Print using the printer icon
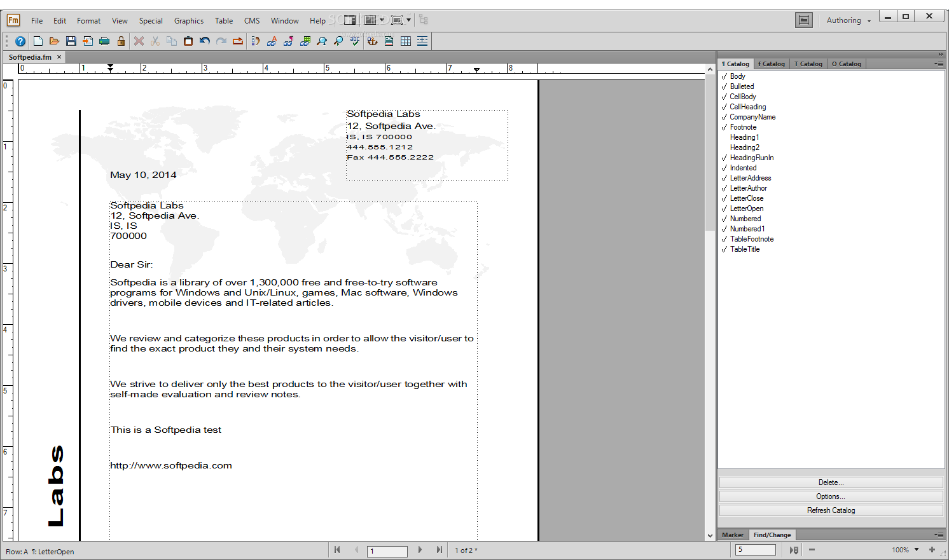949x560 pixels. pos(104,41)
